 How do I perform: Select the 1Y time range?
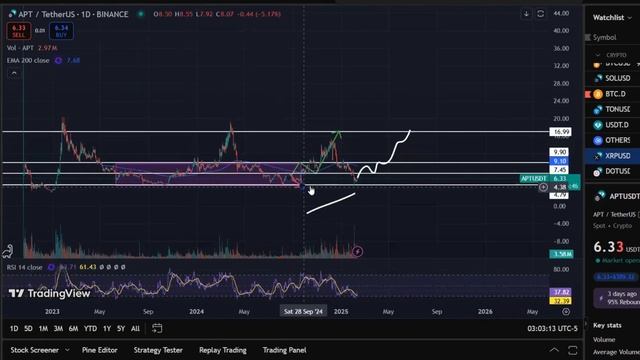click(x=107, y=329)
